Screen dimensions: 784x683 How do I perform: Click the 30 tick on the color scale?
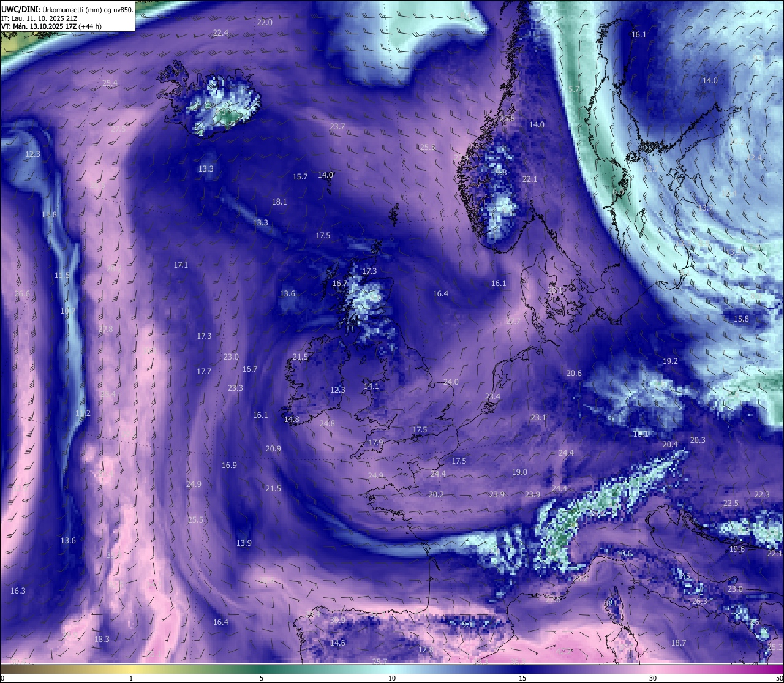pyautogui.click(x=653, y=678)
